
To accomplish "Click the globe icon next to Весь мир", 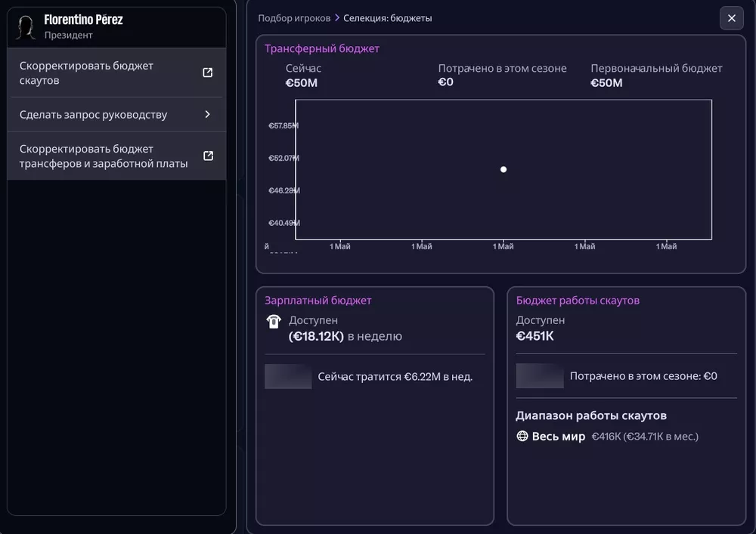I will click(x=522, y=437).
